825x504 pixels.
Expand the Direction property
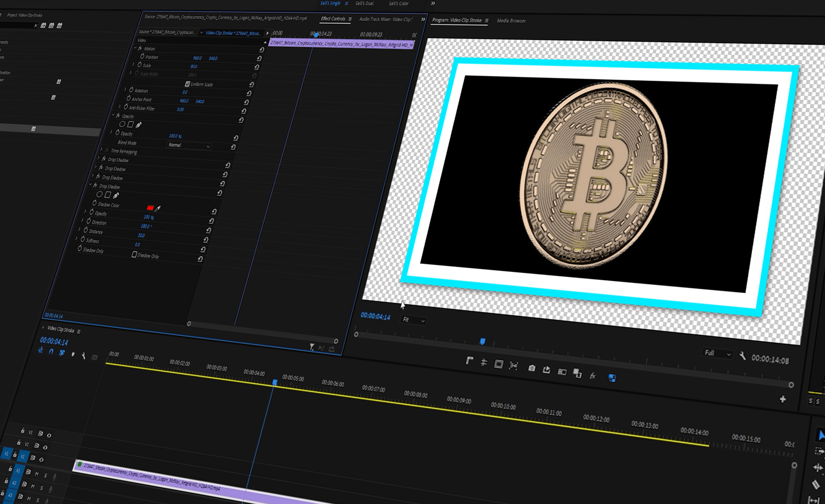coord(82,221)
